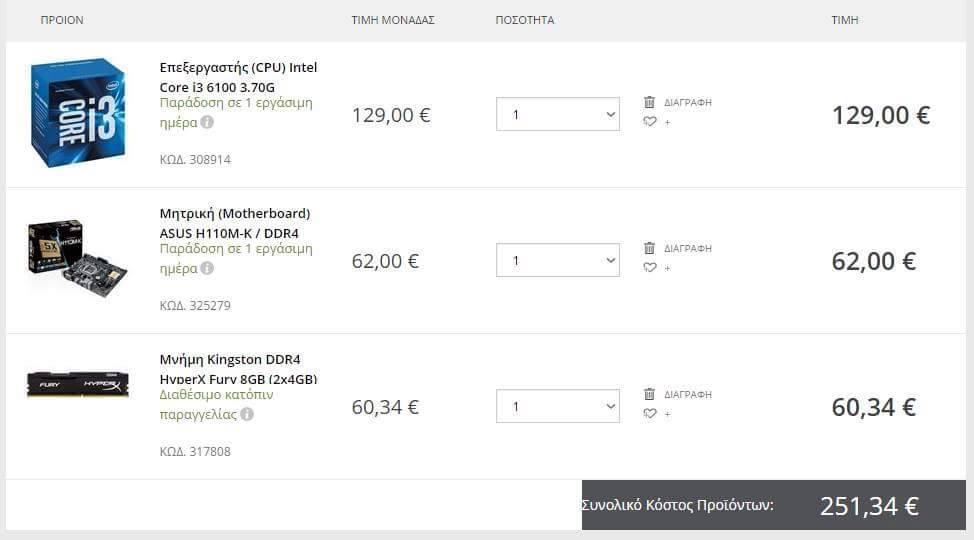Click the ASUS motherboard product thumbnail
The height and width of the screenshot is (540, 974).
click(x=77, y=257)
